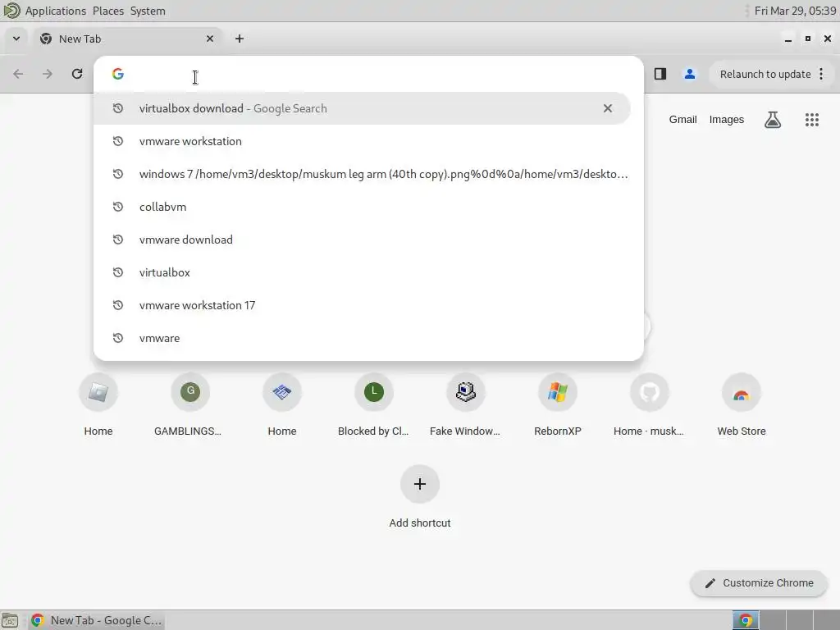The height and width of the screenshot is (630, 840).
Task: Toggle the side panel icon
Action: point(660,74)
